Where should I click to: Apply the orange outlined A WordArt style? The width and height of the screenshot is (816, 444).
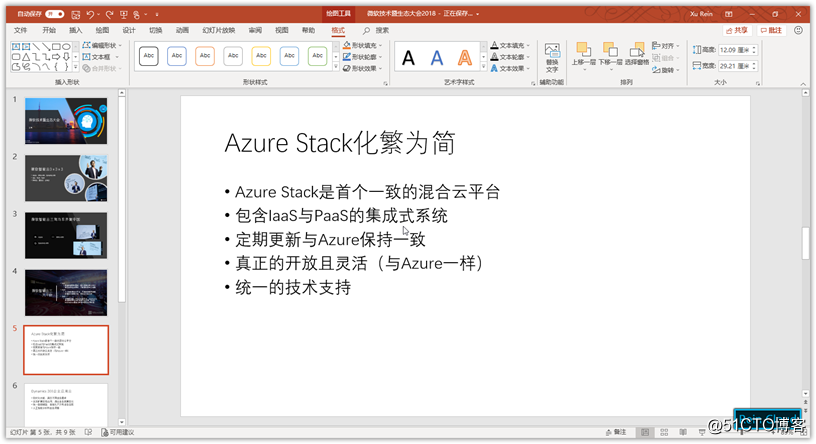coord(465,58)
